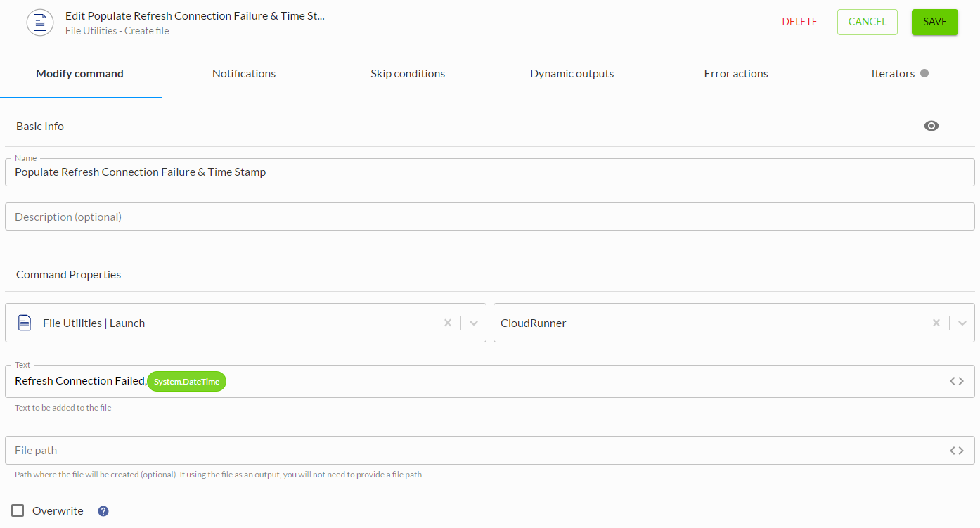Click the File Utilities | Launch combo box
Image resolution: width=980 pixels, height=528 pixels.
pos(245,323)
